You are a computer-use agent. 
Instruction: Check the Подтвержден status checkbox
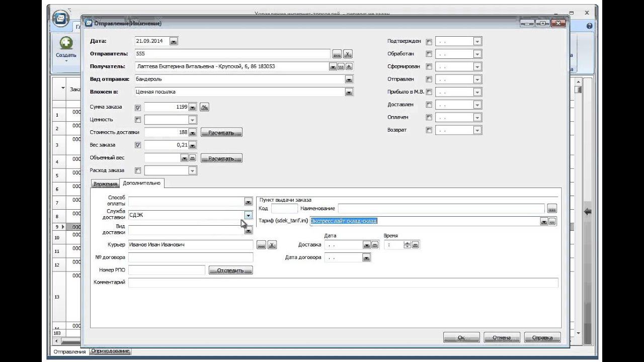click(429, 42)
